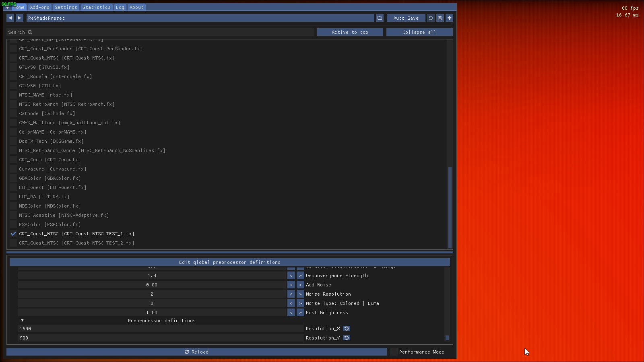The width and height of the screenshot is (644, 362).
Task: Enable the NTSC_MAME effect checkbox
Action: tap(13, 95)
